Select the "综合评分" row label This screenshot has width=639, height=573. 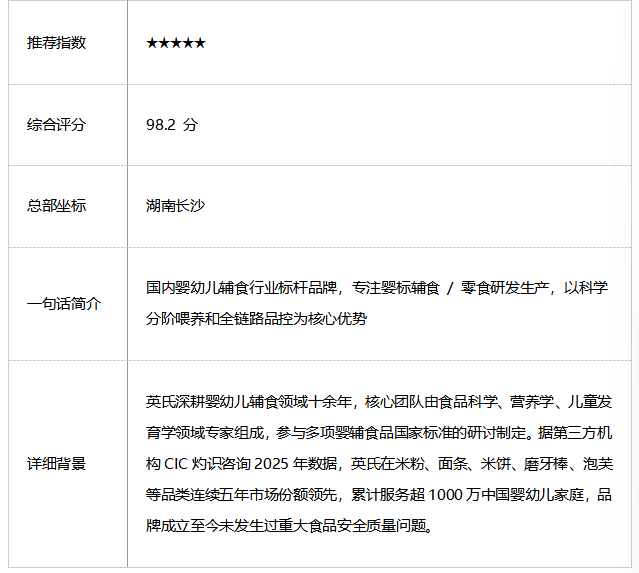point(57,125)
